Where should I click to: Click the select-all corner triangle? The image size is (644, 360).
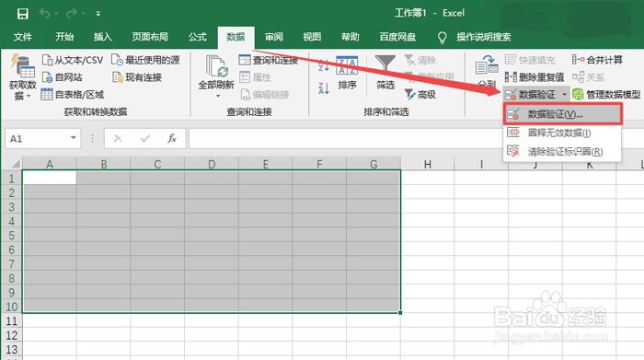tap(16, 165)
